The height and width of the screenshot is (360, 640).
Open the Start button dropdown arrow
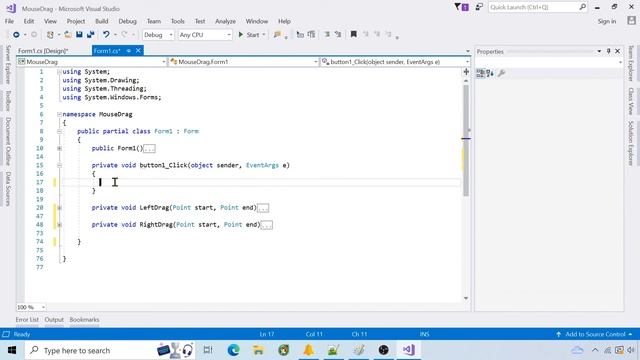pyautogui.click(x=264, y=35)
